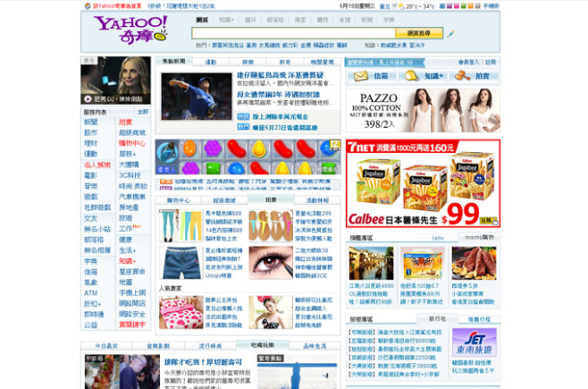Open the baseball pitcher news photo

click(x=197, y=97)
